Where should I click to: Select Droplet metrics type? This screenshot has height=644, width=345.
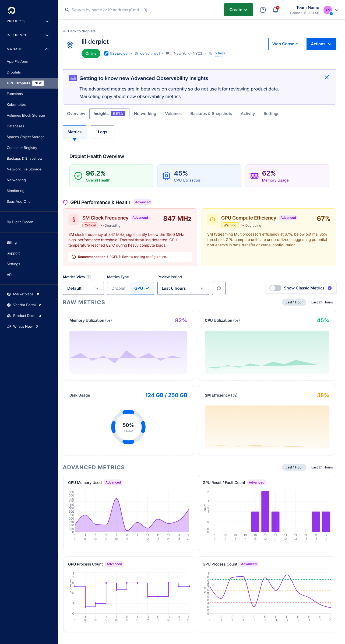pyautogui.click(x=118, y=288)
